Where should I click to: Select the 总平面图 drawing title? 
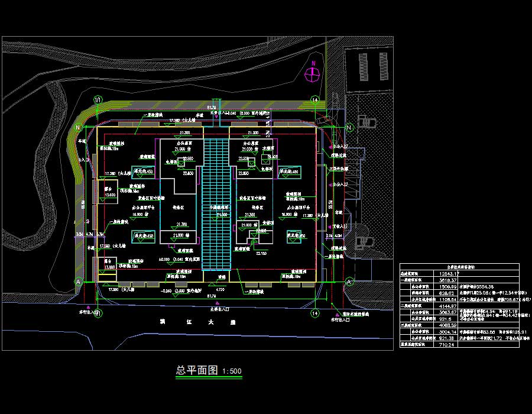[197, 370]
